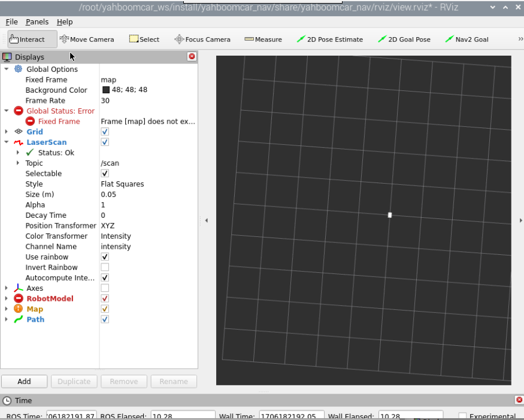The height and width of the screenshot is (420, 524).
Task: Expand the Map display node
Action: tap(7, 309)
